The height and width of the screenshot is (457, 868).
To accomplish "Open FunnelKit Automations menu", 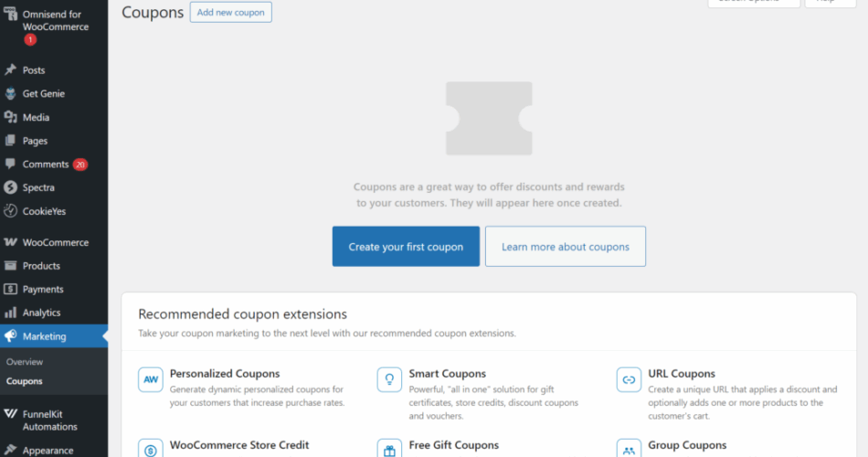I will pos(49,420).
